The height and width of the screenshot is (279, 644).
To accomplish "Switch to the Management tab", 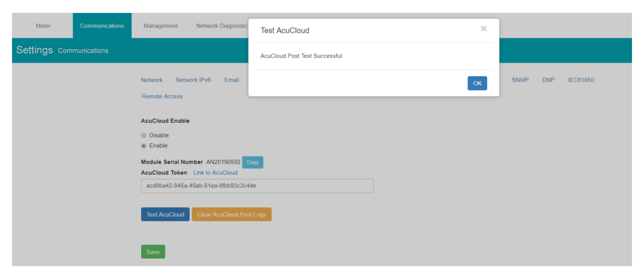I will (x=160, y=25).
